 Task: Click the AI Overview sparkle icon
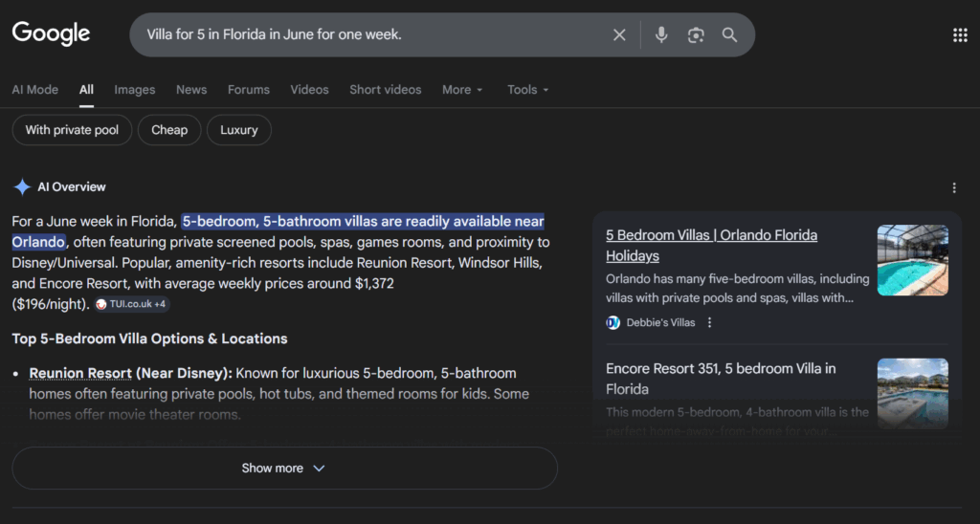pyautogui.click(x=22, y=186)
